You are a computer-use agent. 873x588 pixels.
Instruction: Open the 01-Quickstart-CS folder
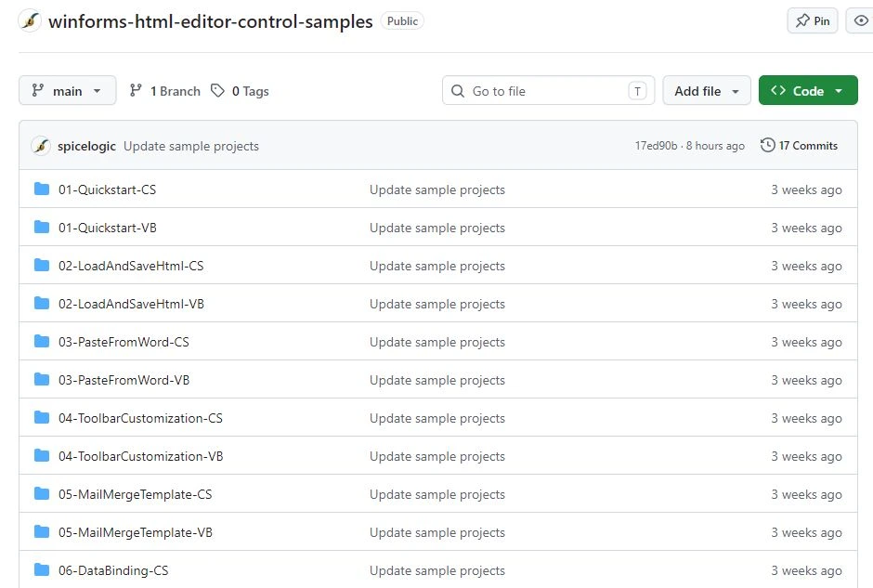pyautogui.click(x=107, y=189)
